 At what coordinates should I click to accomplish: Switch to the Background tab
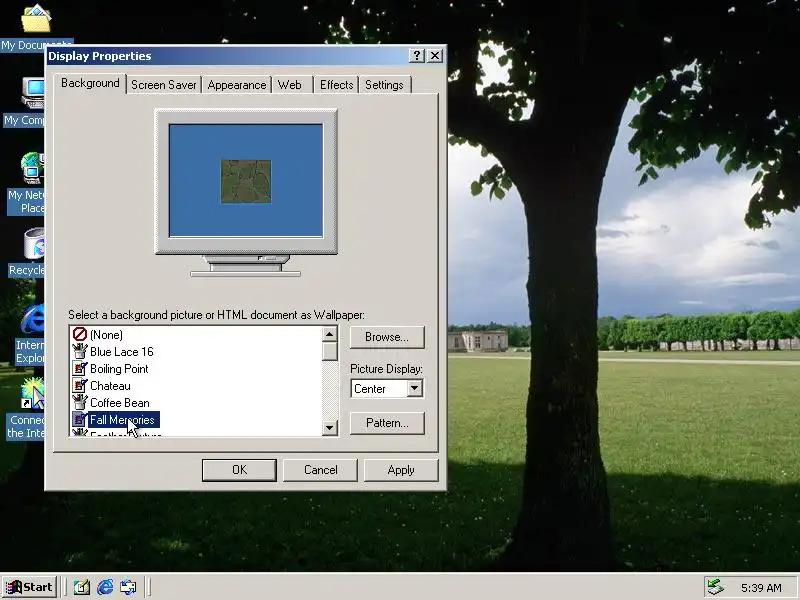tap(90, 83)
